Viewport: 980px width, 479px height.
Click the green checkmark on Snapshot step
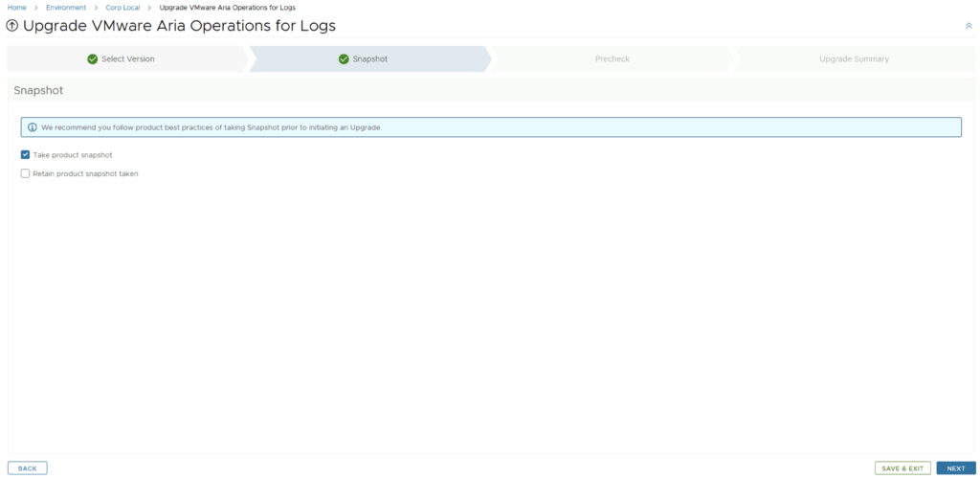(x=344, y=59)
